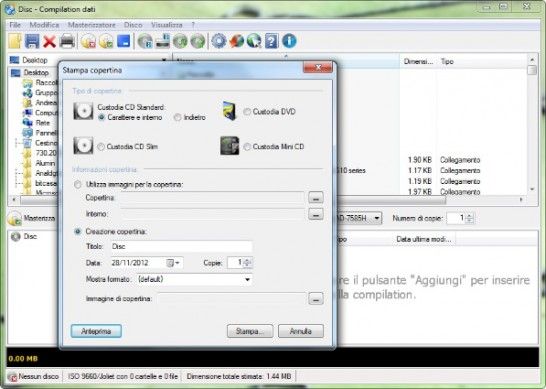The height and width of the screenshot is (389, 546).
Task: Click the Stampa... button
Action: click(x=250, y=331)
